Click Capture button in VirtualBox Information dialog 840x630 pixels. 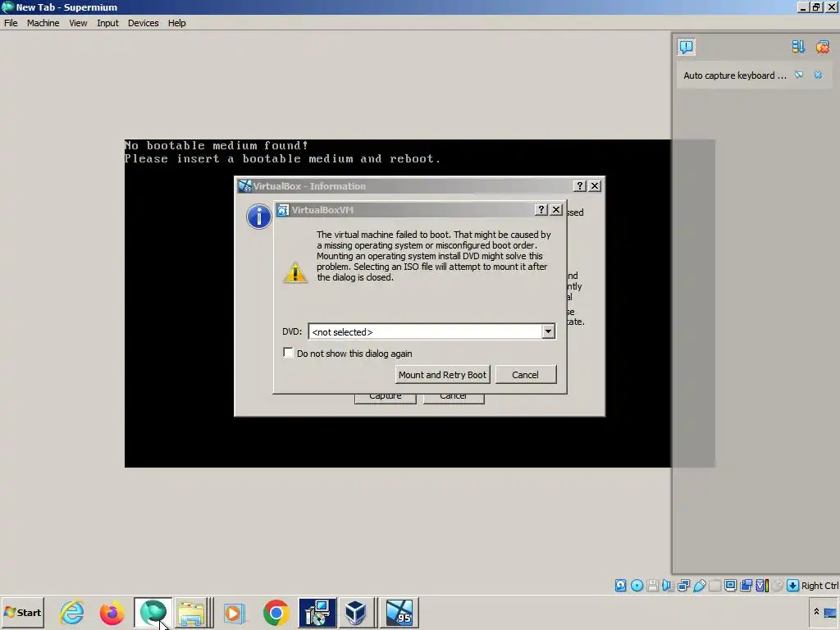coord(386,398)
